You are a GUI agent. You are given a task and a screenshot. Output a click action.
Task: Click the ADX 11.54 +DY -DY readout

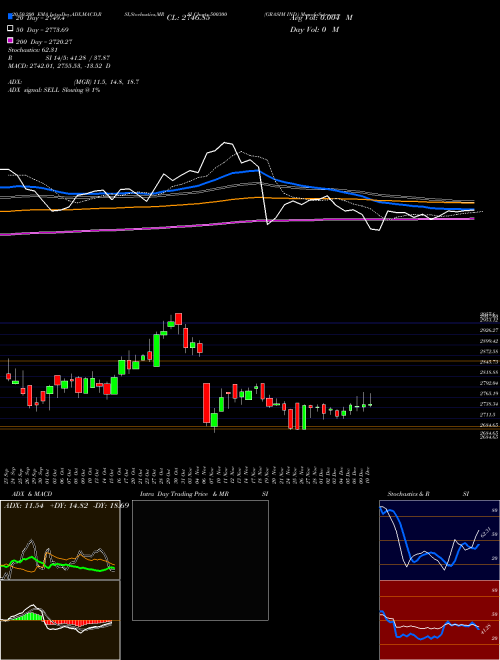66,505
